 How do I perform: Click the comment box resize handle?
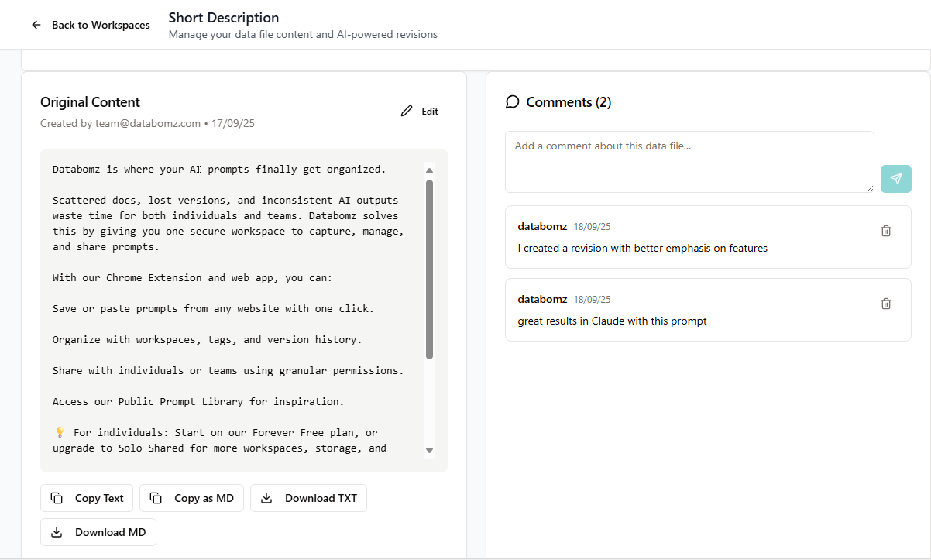pyautogui.click(x=870, y=188)
